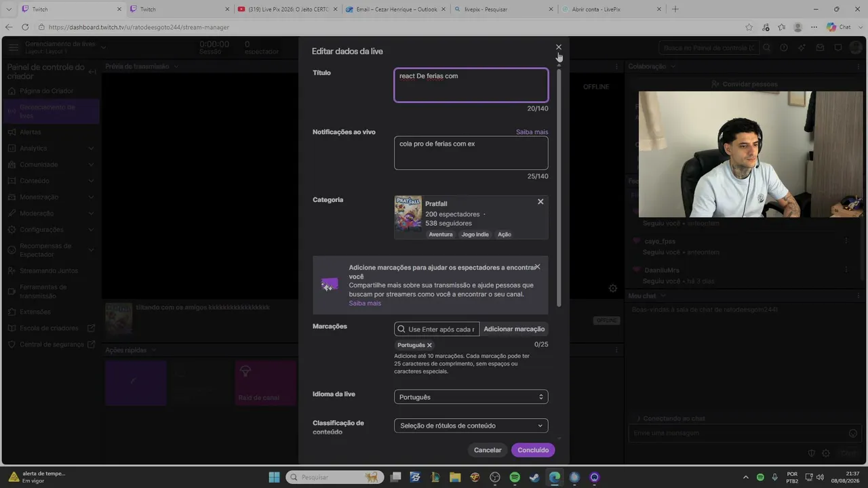Switch to the Abrir conta LivePix tab
The width and height of the screenshot is (868, 488).
click(612, 9)
